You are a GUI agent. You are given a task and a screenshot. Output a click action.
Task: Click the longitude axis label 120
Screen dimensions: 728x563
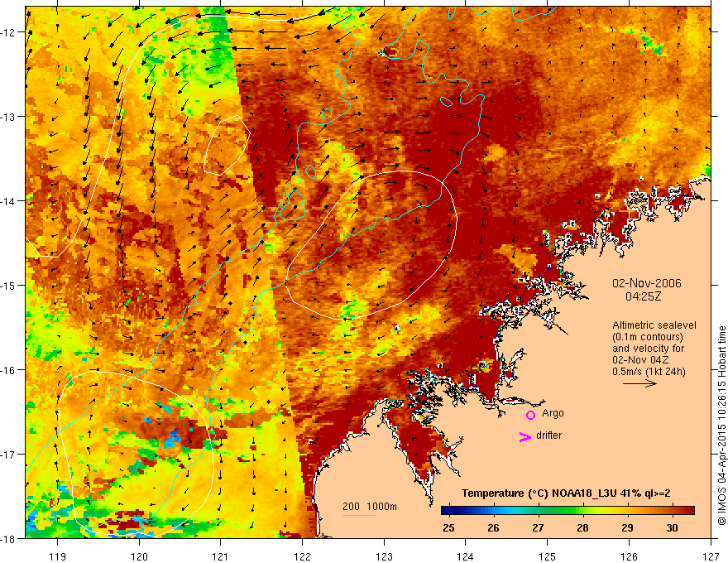coord(139,556)
